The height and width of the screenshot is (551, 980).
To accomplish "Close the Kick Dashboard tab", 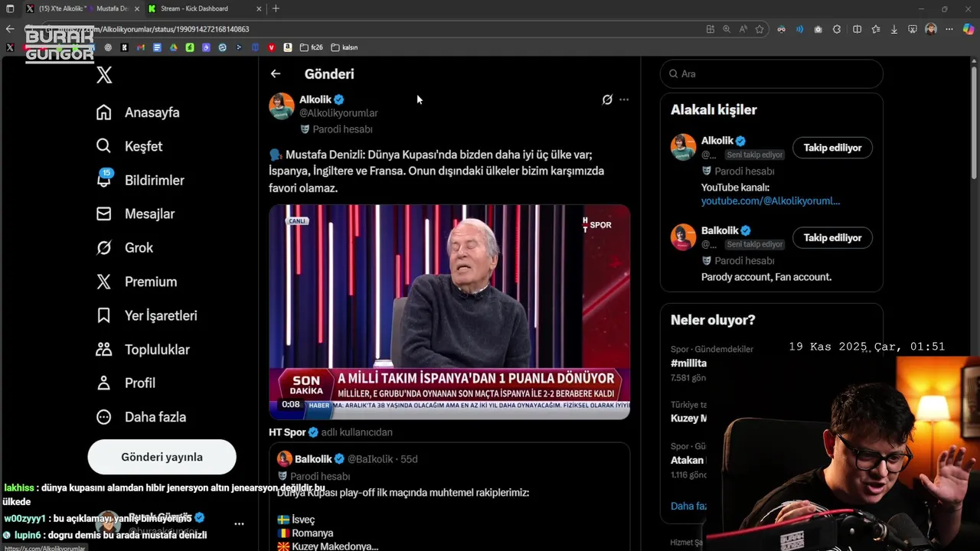I will click(259, 8).
